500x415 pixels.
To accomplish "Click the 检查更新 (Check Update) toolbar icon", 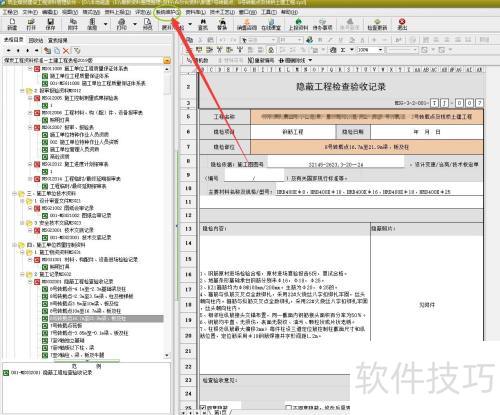I will click(377, 24).
